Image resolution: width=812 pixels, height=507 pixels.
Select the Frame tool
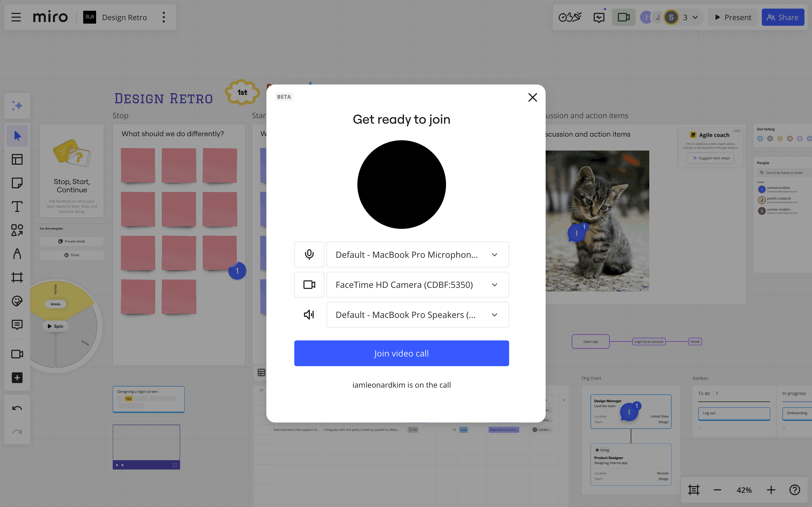(17, 277)
